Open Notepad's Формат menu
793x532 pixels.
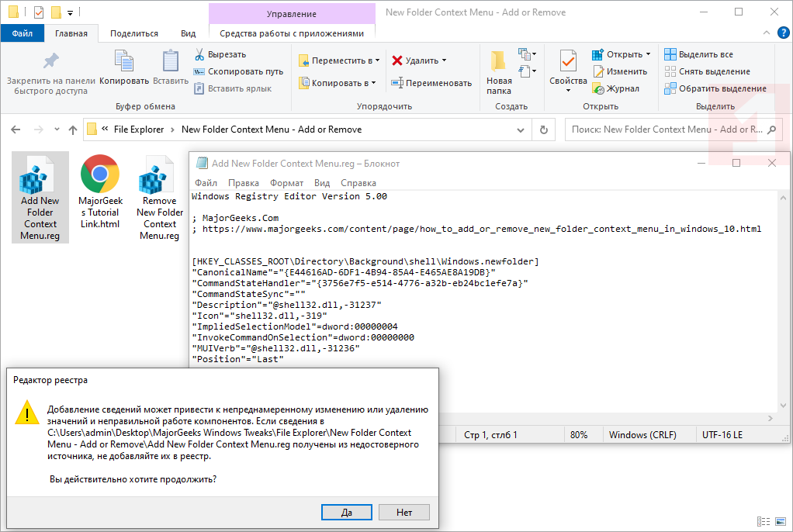[286, 183]
